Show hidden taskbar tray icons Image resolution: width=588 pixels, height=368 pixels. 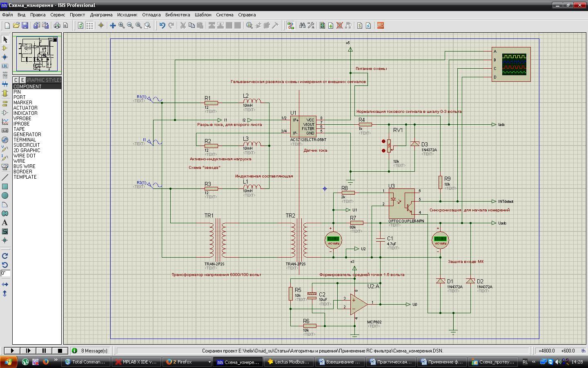(x=533, y=362)
